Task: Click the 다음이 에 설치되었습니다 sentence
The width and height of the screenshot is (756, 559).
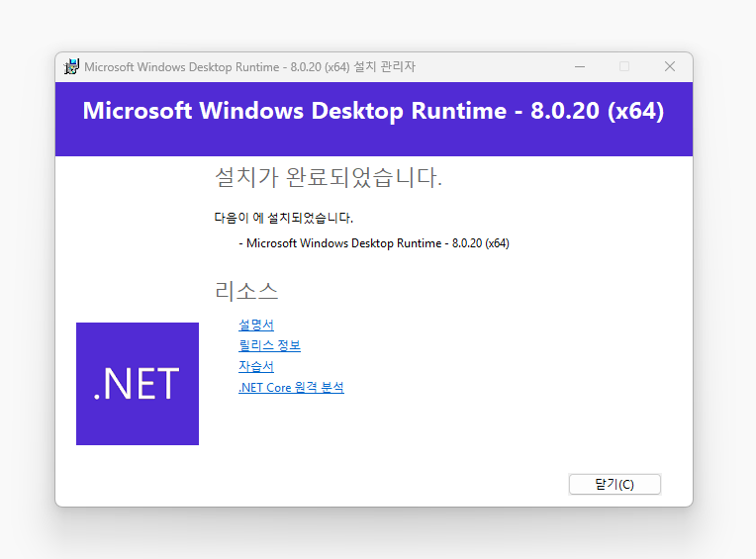Action: point(283,218)
